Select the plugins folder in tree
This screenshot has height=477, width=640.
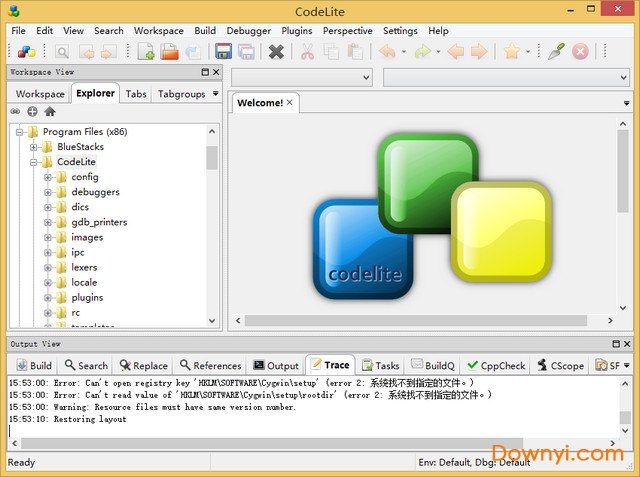pos(86,297)
